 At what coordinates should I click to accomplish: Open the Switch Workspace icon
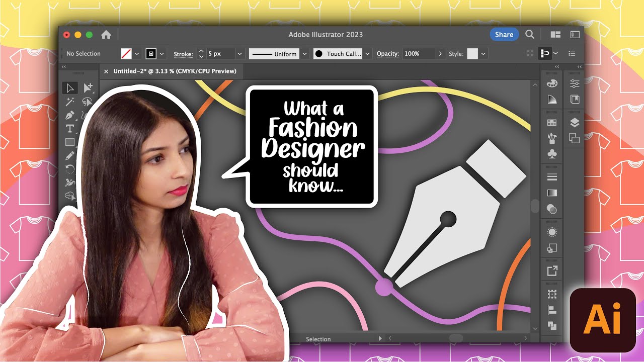pyautogui.click(x=575, y=35)
